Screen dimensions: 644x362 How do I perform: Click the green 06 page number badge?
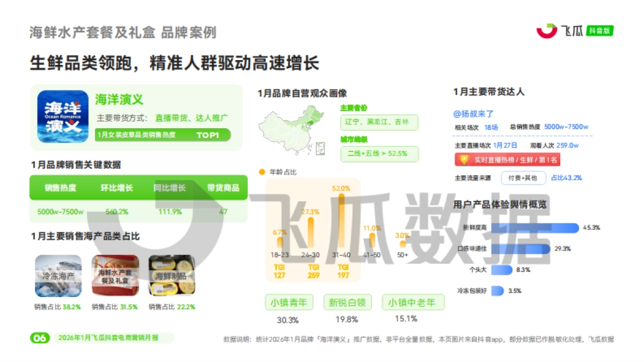38,338
